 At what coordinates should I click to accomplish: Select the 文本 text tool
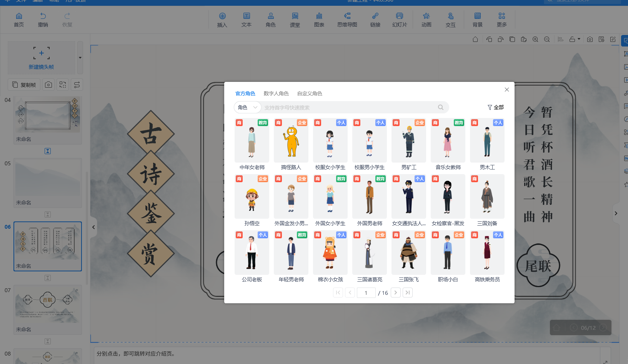pyautogui.click(x=247, y=20)
